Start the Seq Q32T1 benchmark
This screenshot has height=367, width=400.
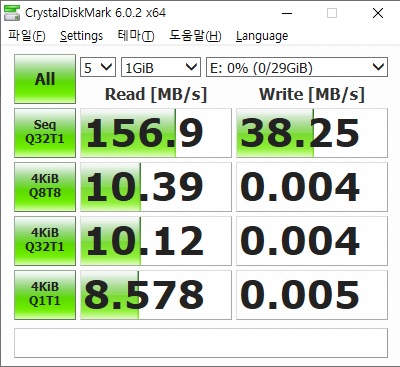coord(45,133)
